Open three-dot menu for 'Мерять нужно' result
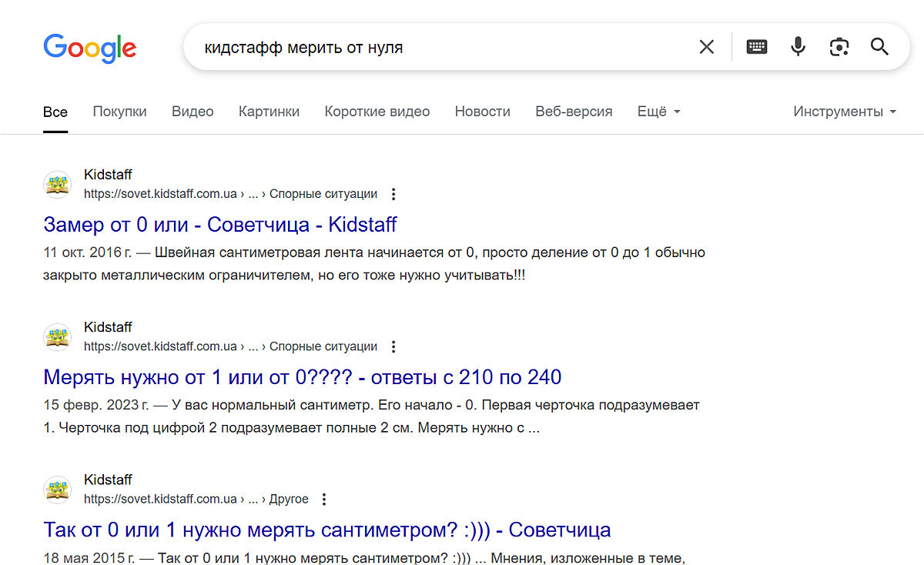This screenshot has width=924, height=565. (x=393, y=347)
